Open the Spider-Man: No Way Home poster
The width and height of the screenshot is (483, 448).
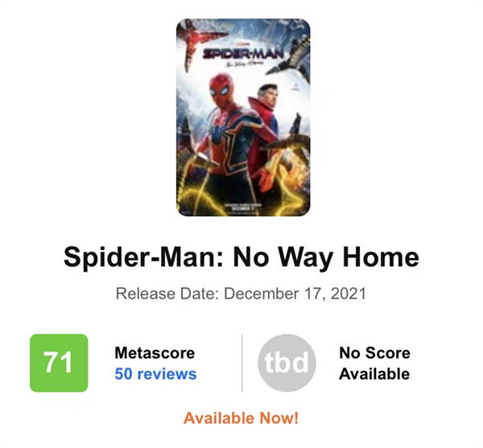pos(243,117)
